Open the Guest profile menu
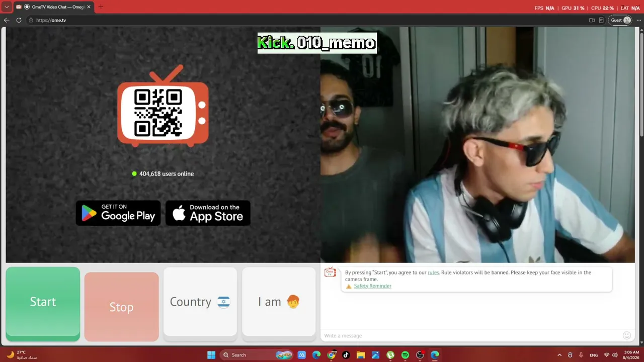 point(621,20)
